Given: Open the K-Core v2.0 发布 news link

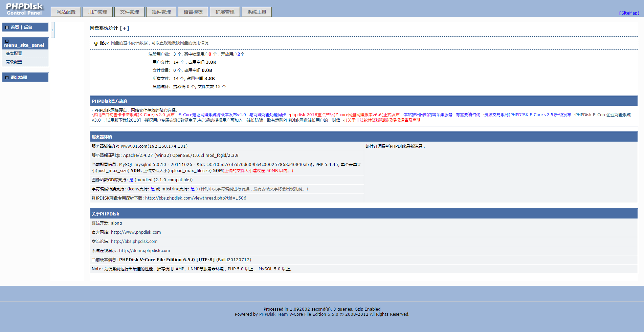Looking at the screenshot, I should point(134,115).
